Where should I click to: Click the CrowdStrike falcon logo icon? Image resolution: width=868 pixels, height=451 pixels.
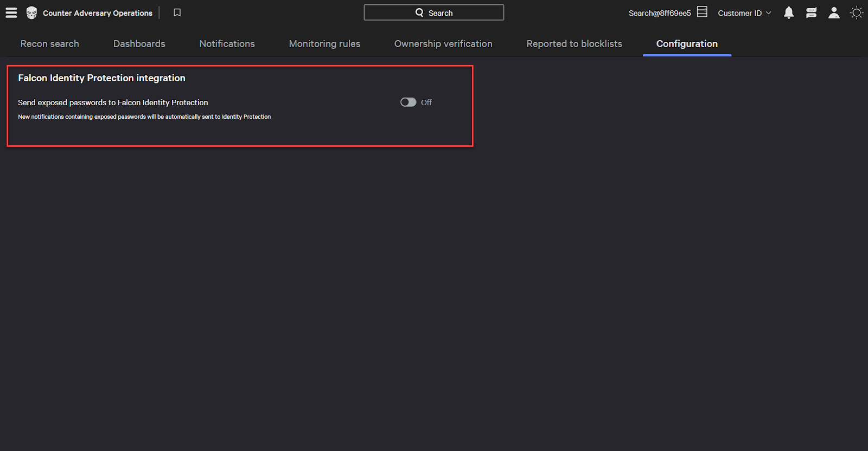[x=31, y=13]
